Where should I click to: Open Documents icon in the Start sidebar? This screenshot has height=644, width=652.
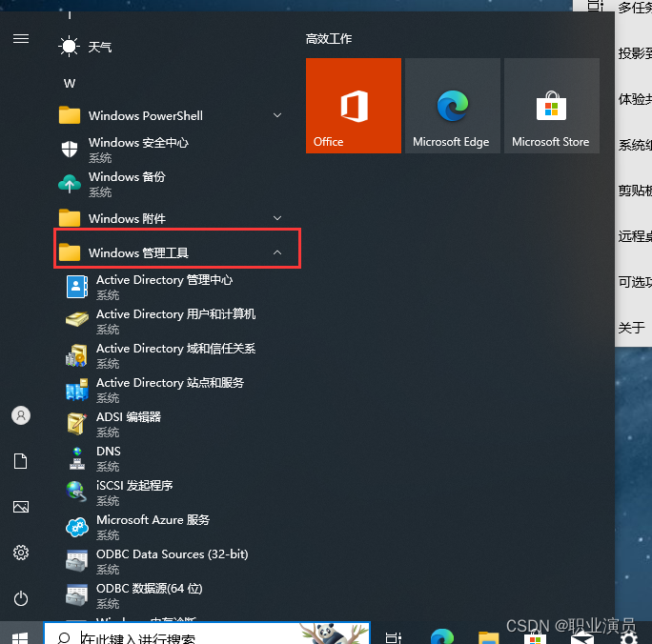point(21,461)
